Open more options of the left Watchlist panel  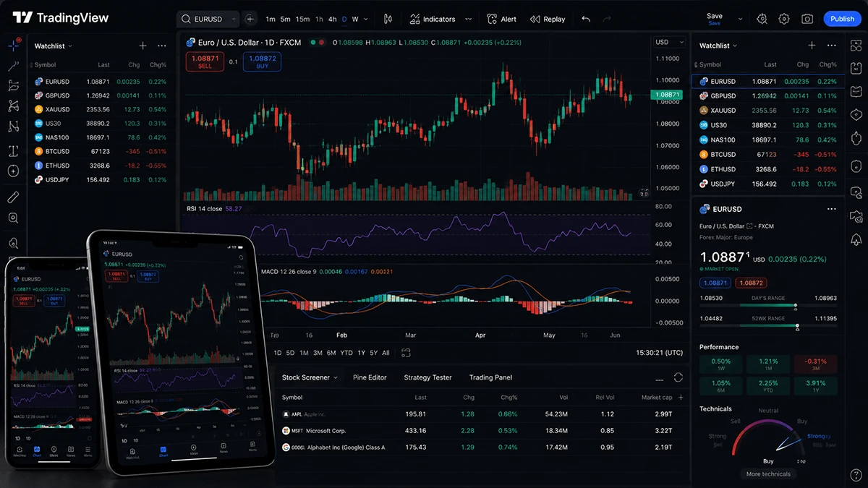161,46
